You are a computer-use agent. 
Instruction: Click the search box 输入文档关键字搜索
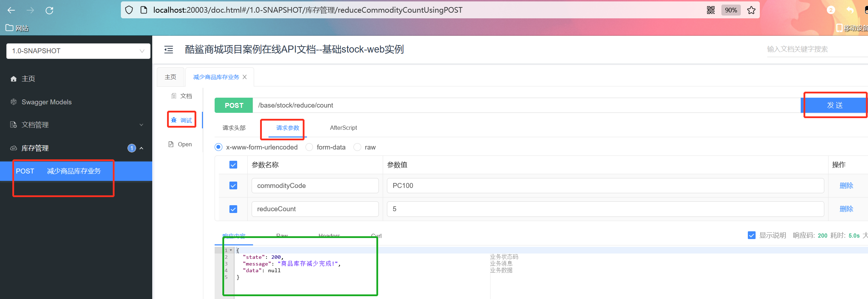(x=817, y=49)
